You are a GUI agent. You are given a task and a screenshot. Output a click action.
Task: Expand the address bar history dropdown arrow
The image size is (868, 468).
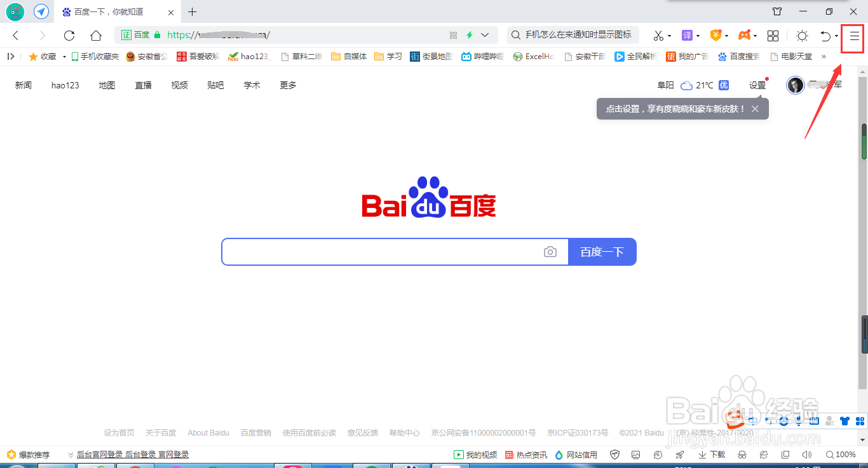click(x=485, y=36)
